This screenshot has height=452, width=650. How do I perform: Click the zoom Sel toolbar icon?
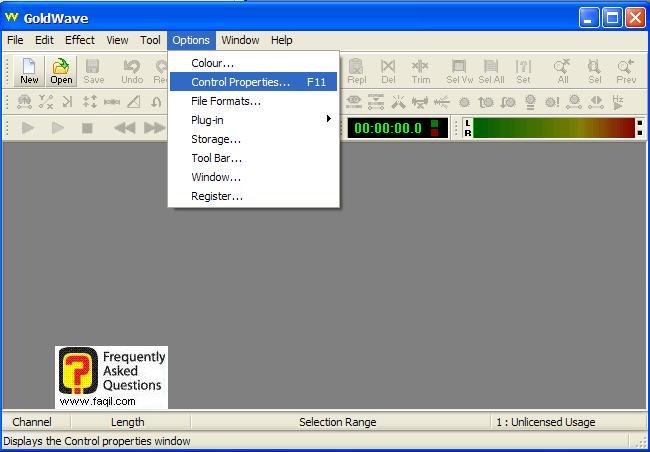pos(594,71)
